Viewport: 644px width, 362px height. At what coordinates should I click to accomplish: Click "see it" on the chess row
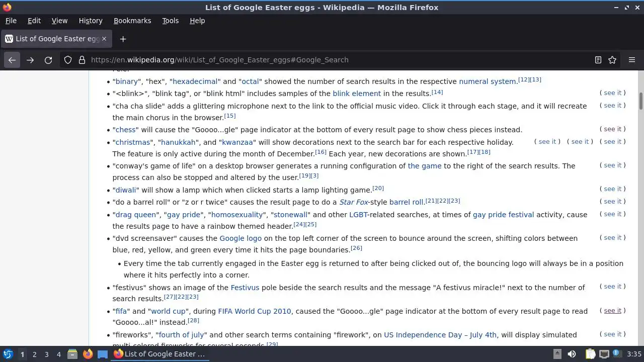click(x=612, y=129)
